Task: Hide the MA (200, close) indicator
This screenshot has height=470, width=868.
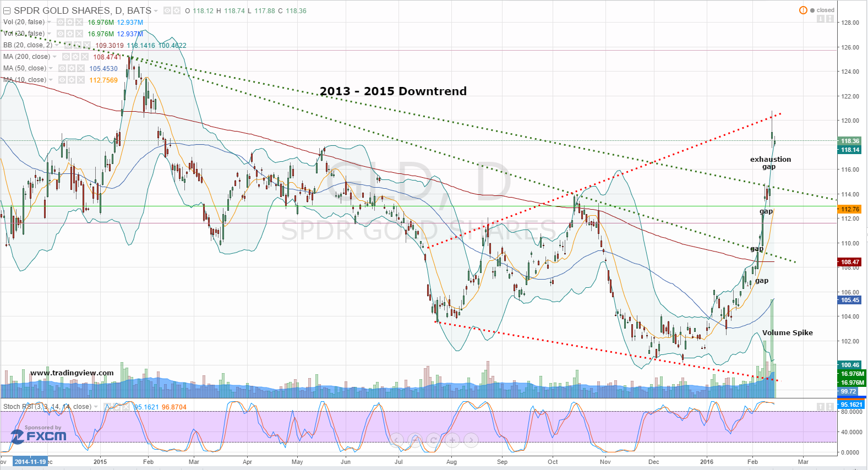Action: pyautogui.click(x=66, y=57)
